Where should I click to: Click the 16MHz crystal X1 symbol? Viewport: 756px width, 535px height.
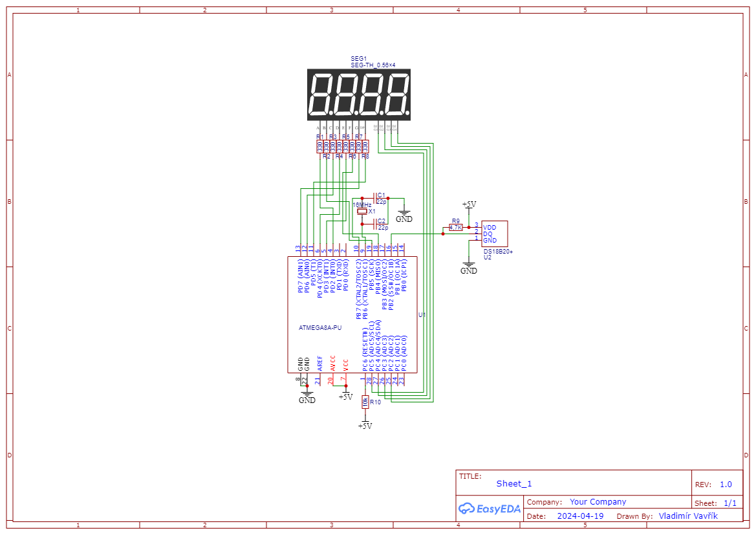(x=362, y=212)
